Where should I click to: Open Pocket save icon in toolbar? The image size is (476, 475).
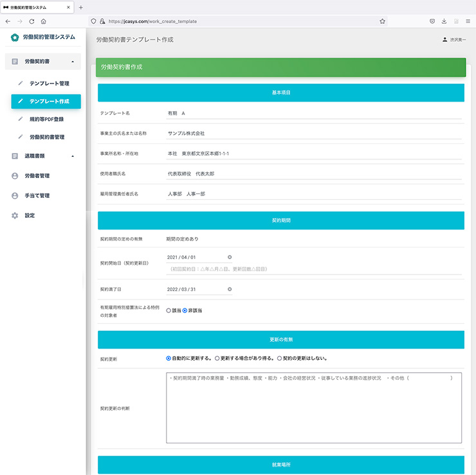click(x=432, y=21)
